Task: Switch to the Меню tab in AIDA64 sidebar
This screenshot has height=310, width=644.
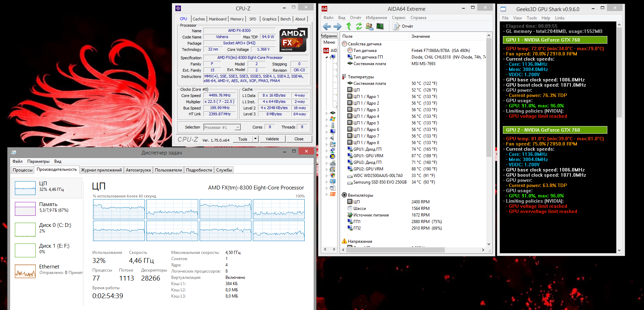Action: tap(329, 42)
